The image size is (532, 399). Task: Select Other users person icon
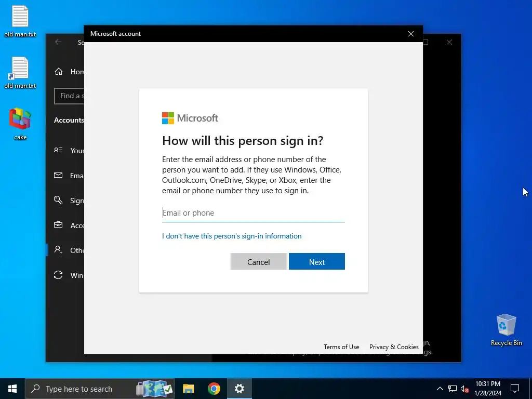[x=58, y=250]
